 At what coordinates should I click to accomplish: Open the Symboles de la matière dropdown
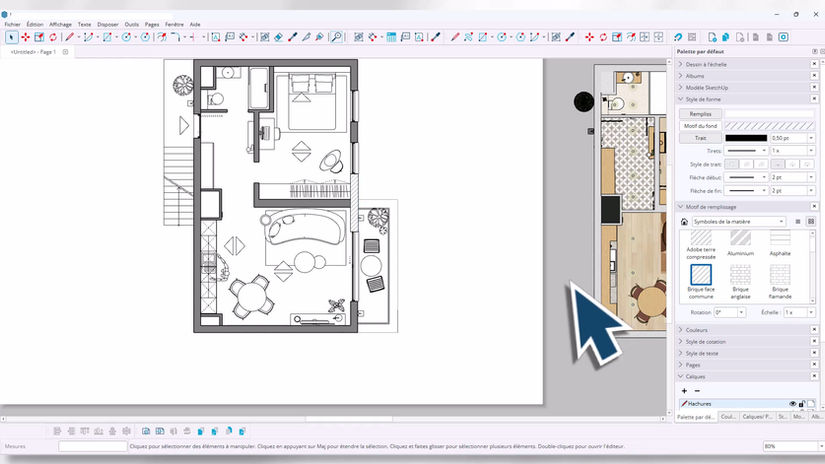[739, 222]
